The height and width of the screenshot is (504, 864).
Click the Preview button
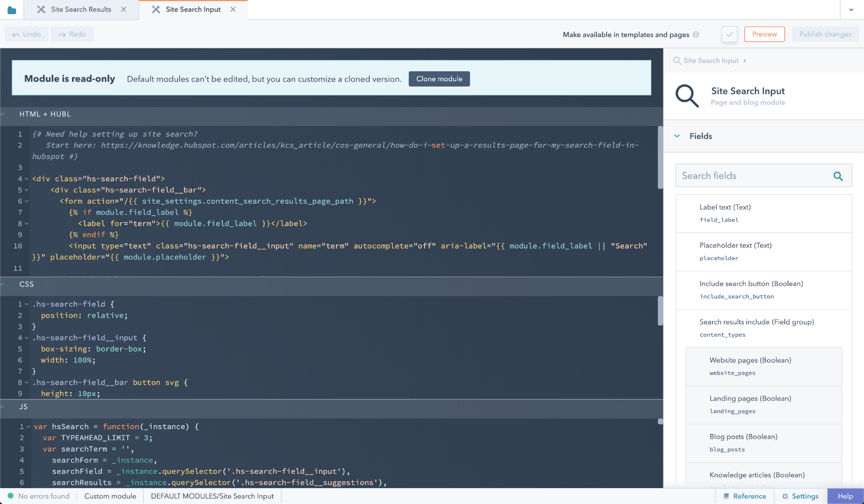coord(764,34)
